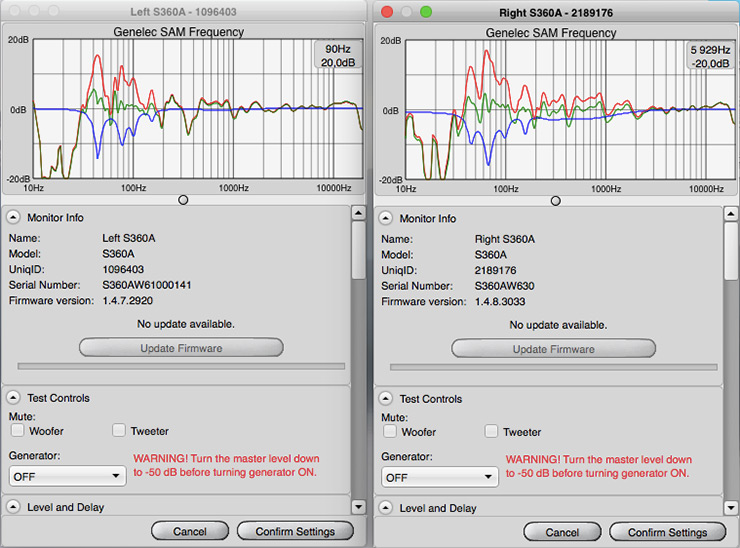Click the Right S360A - 2189176 title bar

coord(556,13)
